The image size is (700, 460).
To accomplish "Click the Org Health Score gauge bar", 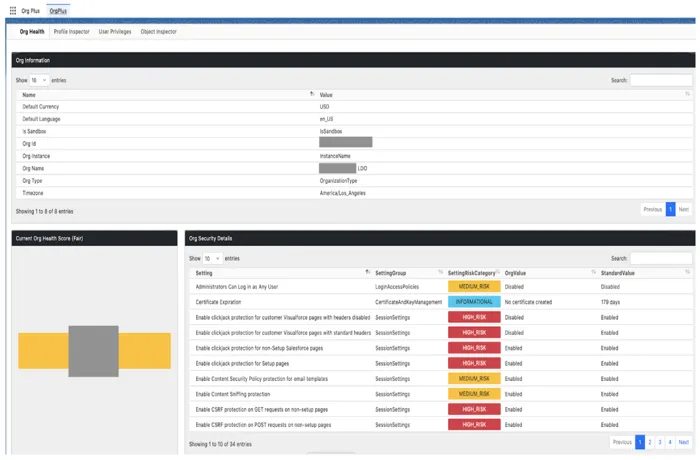I will point(94,351).
